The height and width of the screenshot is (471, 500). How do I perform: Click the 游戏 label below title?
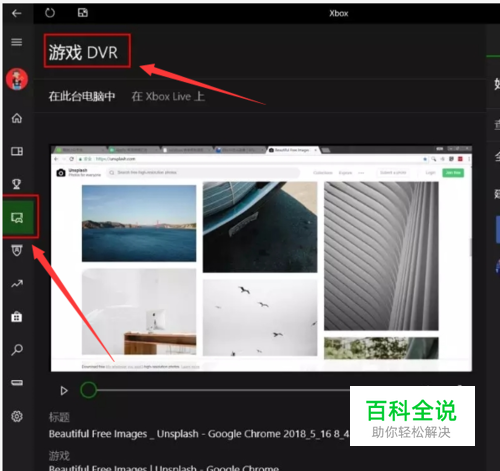[59, 455]
